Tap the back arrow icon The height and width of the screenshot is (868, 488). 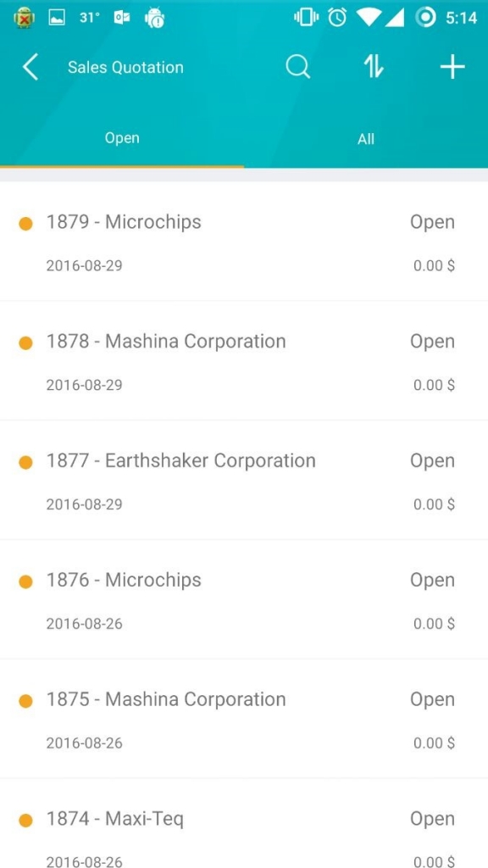(x=30, y=68)
